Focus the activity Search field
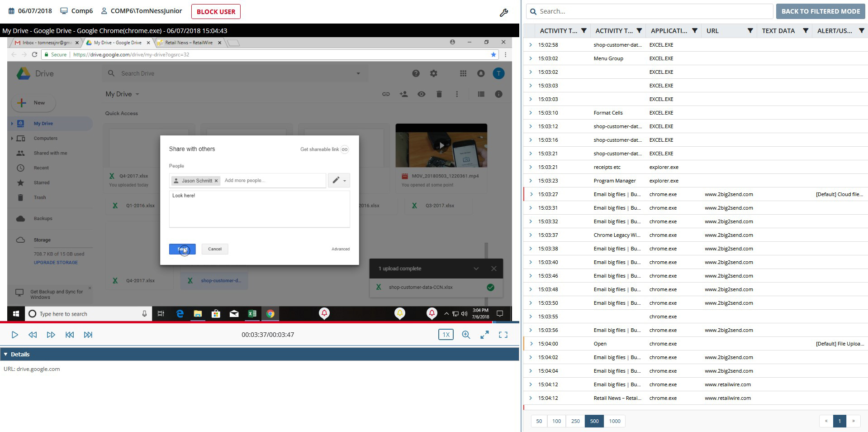This screenshot has width=868, height=432. pyautogui.click(x=650, y=11)
